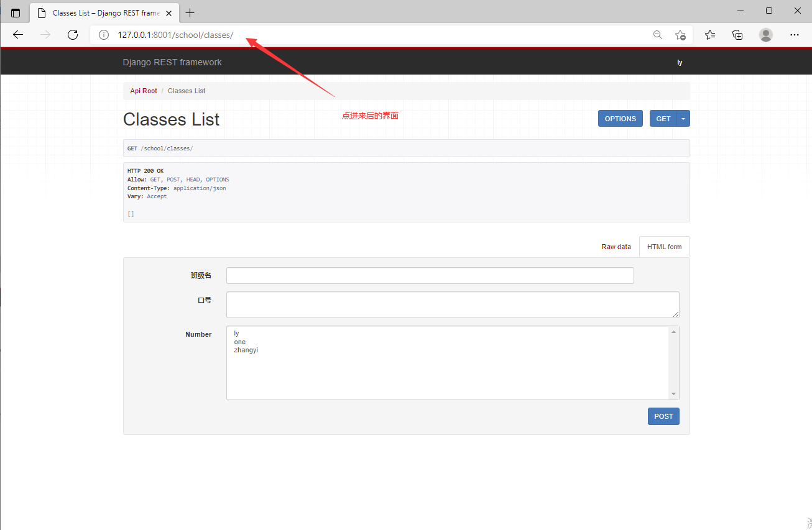Screen dimensions: 812x530
Task: Focus the 班级名 input field
Action: coord(430,275)
